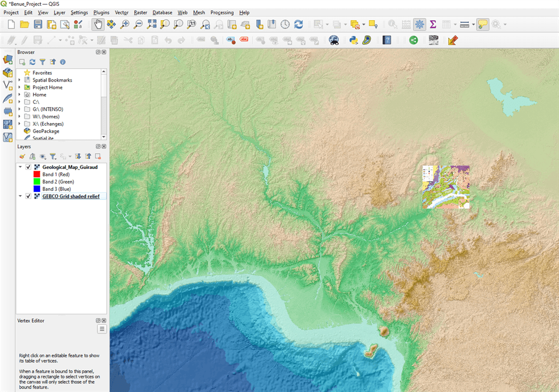The height and width of the screenshot is (392, 559).
Task: Toggle visibility of GEBCO Grid shaded relief layer
Action: 28,196
